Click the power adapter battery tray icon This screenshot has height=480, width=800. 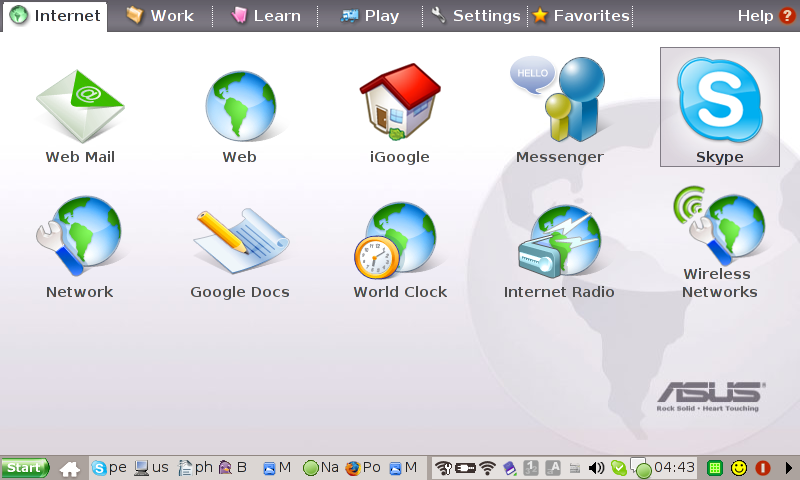pyautogui.click(x=465, y=468)
